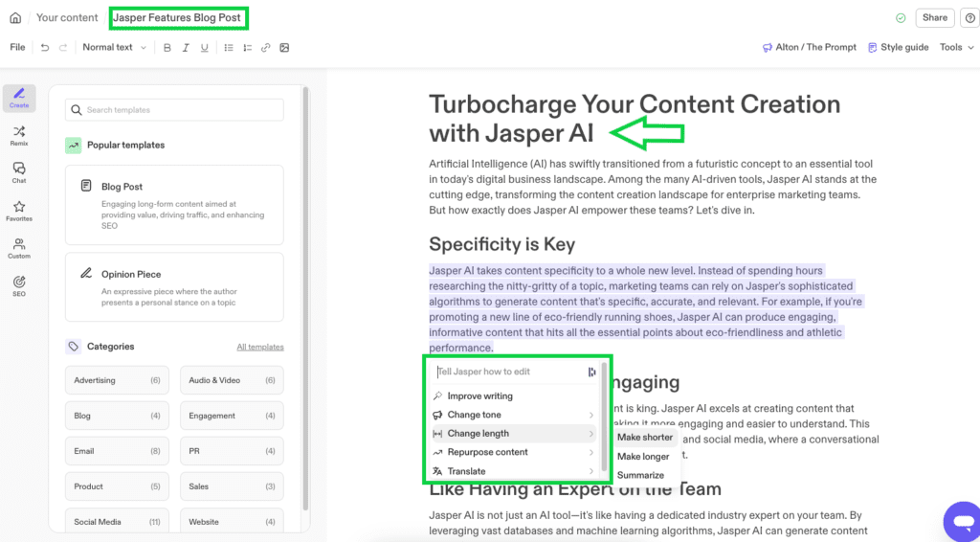Click the Share button
This screenshot has width=980, height=542.
point(935,17)
